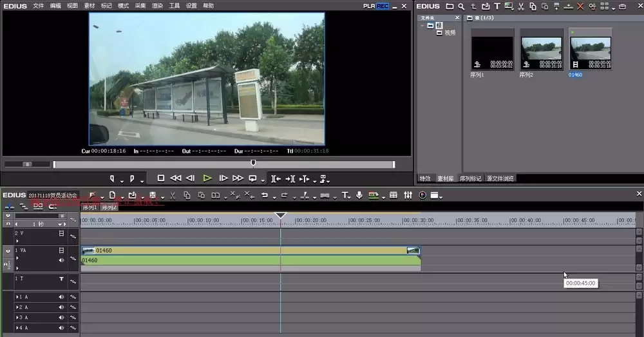Click the scissors cut icon in the timeline toolbar
Viewport: 644px width, 337px height.
173,196
